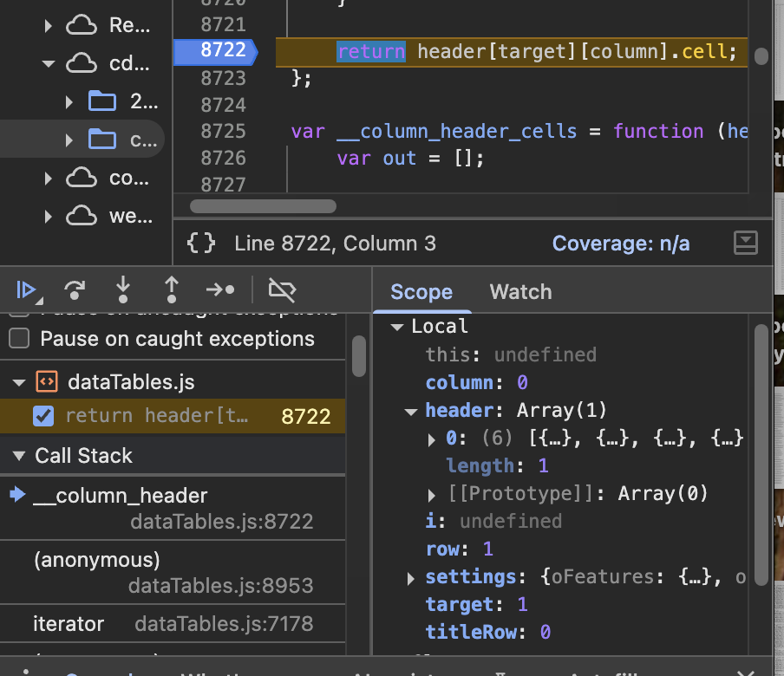
Task: Select the (anonymous) call stack frame
Action: (x=97, y=561)
